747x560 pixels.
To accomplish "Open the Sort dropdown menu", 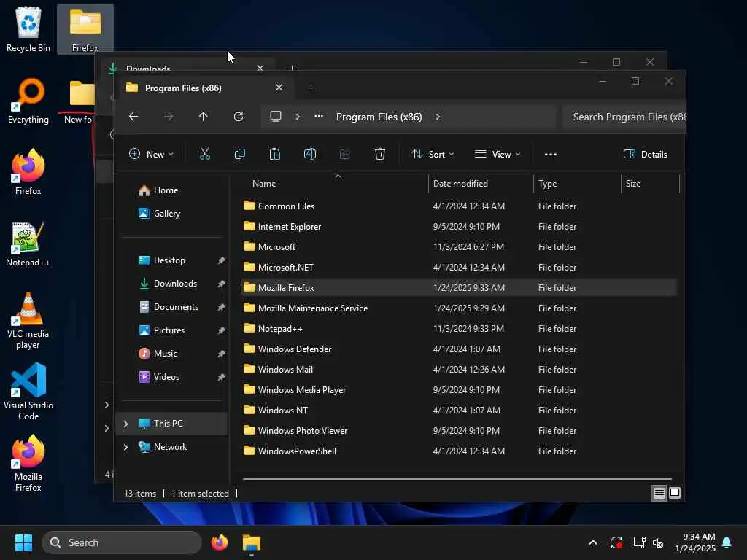I will (x=433, y=155).
